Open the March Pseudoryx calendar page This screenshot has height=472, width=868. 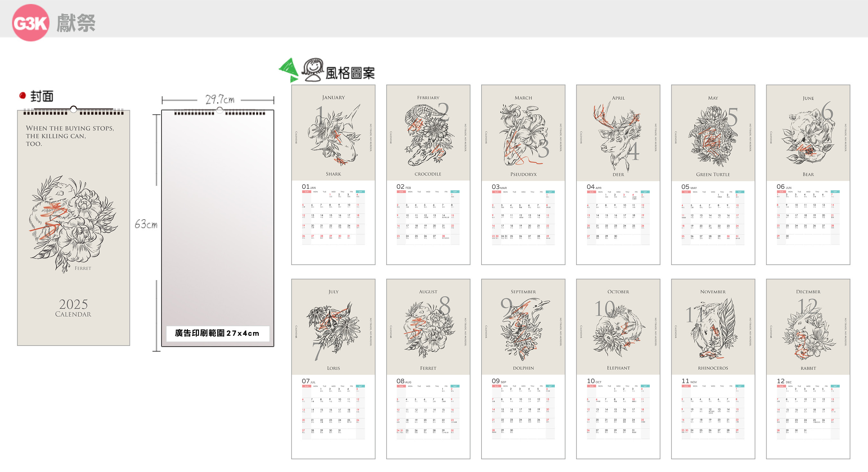[523, 175]
